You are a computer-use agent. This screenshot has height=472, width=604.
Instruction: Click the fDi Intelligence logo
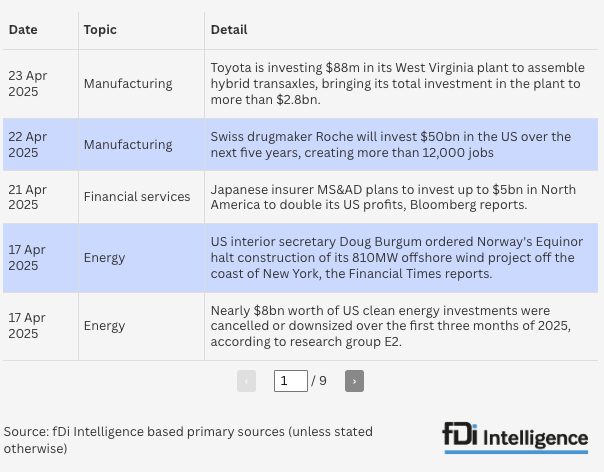click(x=514, y=438)
